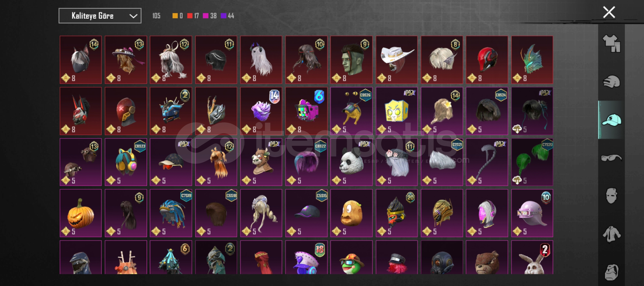
Task: Select the yellow box face mask item
Action: pyautogui.click(x=397, y=111)
